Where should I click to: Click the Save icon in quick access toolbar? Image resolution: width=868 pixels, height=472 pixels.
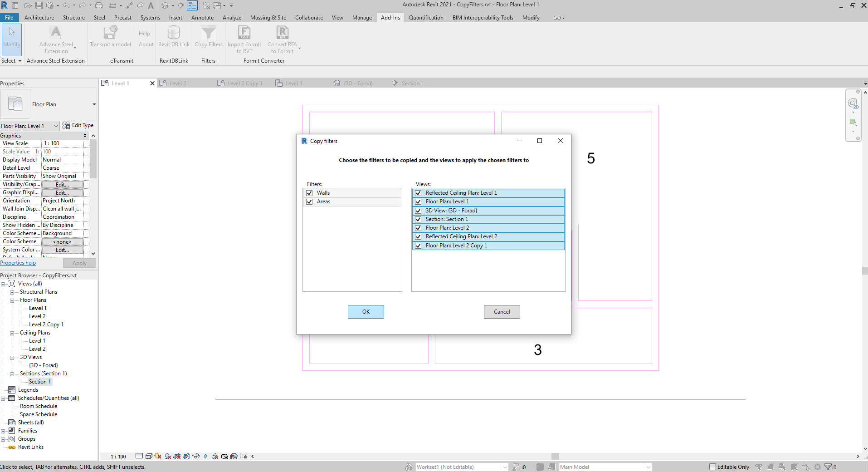coord(39,5)
